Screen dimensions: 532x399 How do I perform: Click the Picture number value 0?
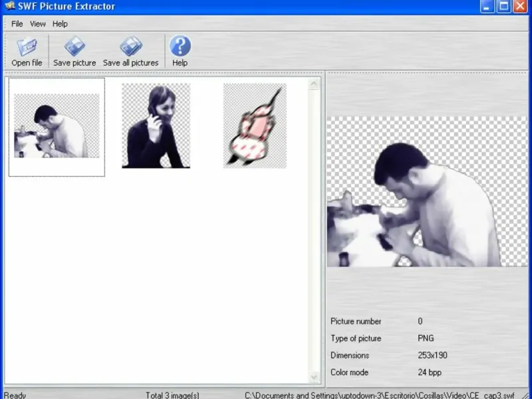coord(420,321)
